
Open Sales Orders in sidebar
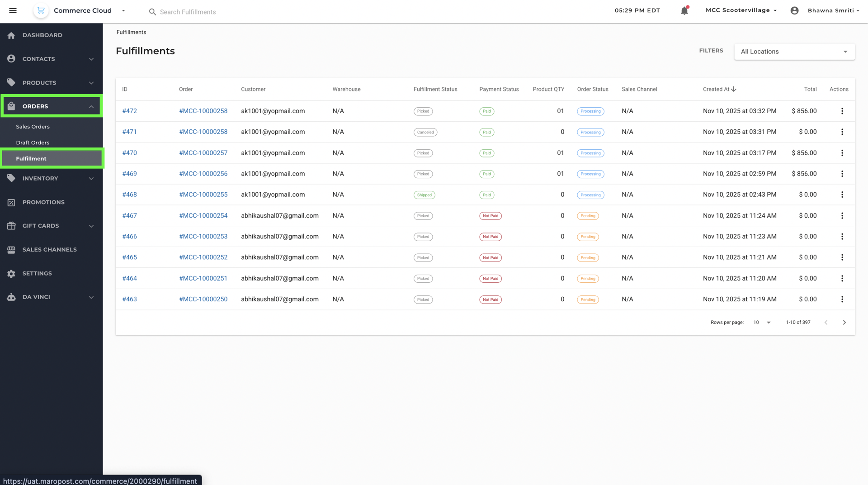33,127
